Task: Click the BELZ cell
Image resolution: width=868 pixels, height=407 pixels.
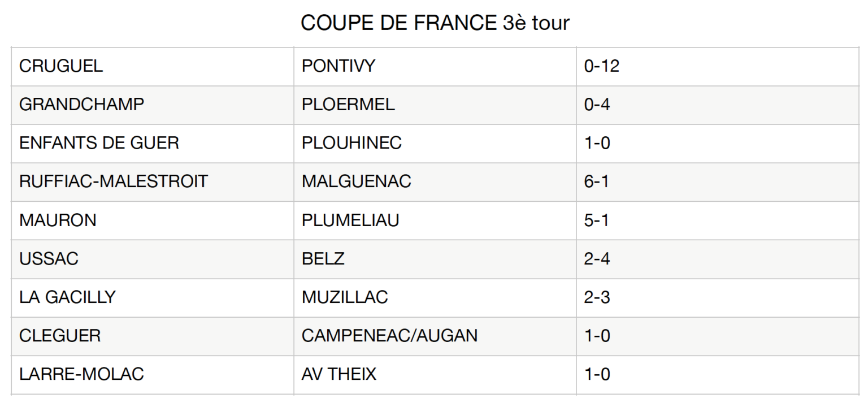Action: coord(323,259)
